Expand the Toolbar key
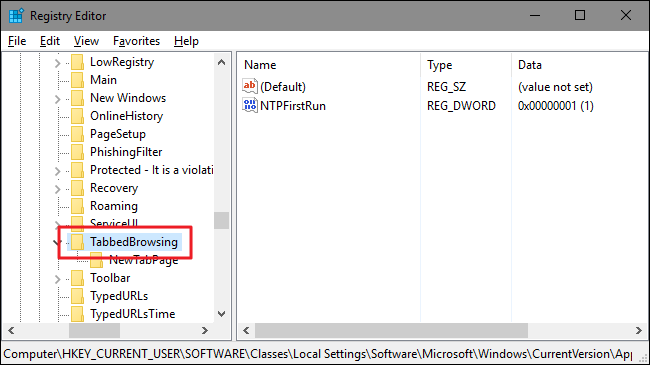Image resolution: width=650 pixels, height=365 pixels. point(58,279)
